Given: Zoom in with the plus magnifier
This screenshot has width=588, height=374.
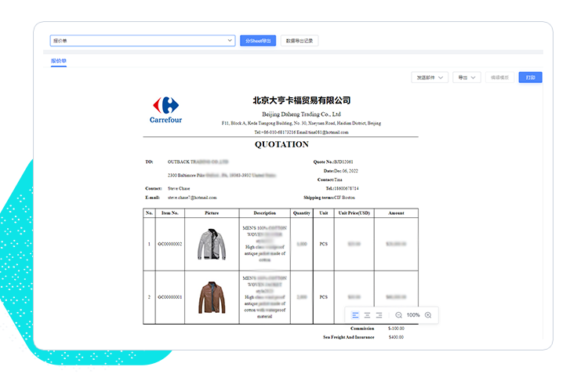Looking at the screenshot, I should pos(428,314).
